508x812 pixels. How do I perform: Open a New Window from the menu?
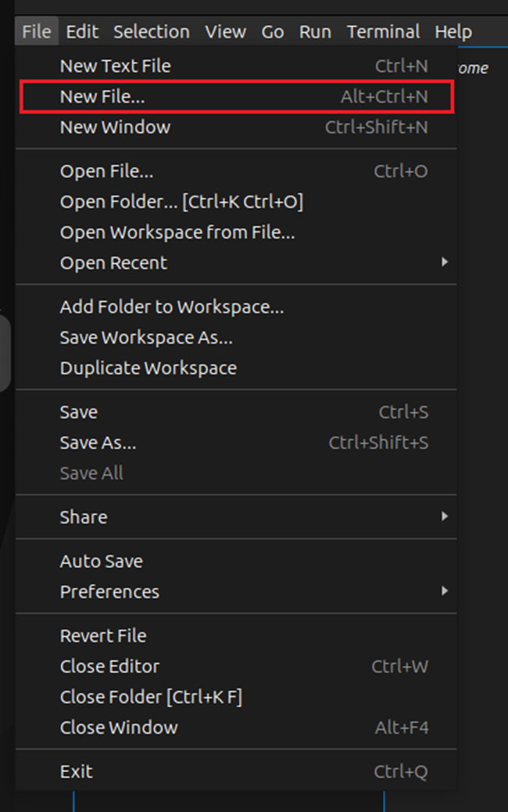click(115, 128)
